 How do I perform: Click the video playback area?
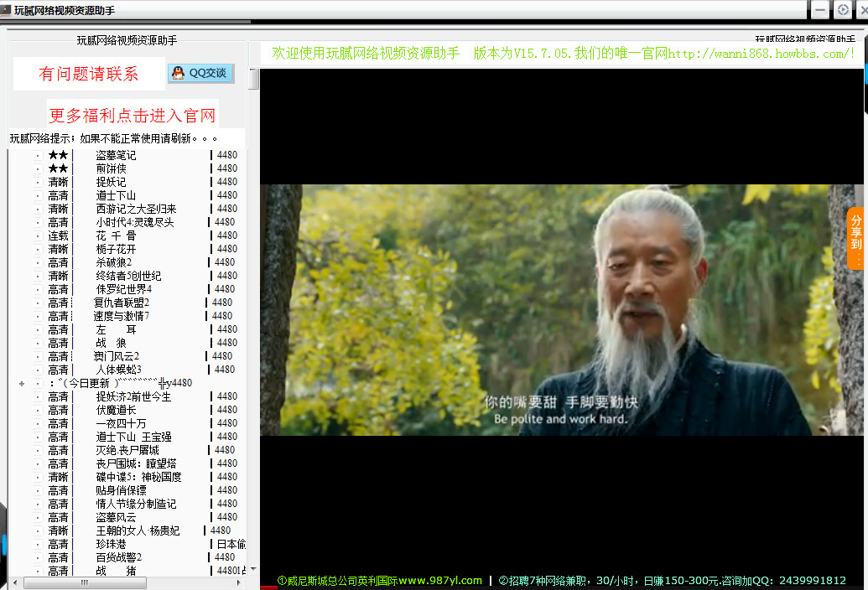coord(562,309)
